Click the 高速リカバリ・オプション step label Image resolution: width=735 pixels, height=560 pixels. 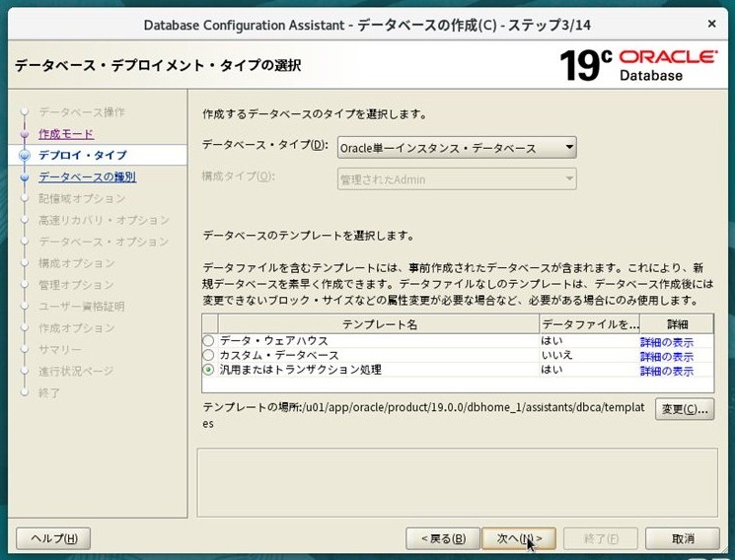[104, 220]
